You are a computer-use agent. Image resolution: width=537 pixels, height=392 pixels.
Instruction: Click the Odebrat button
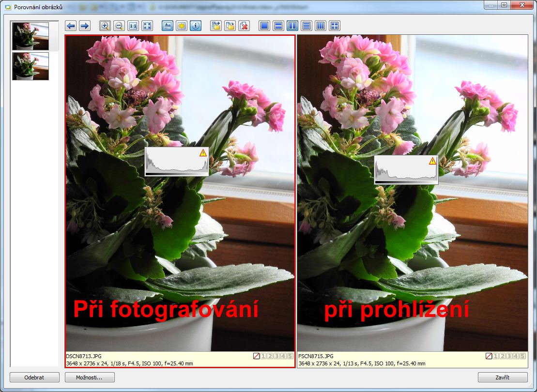[x=34, y=377]
